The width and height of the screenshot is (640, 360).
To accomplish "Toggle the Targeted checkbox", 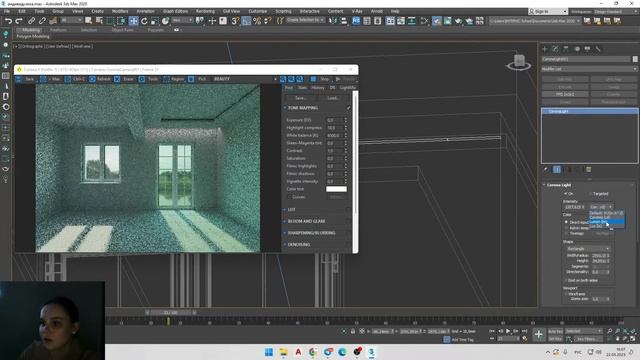I will (x=590, y=193).
